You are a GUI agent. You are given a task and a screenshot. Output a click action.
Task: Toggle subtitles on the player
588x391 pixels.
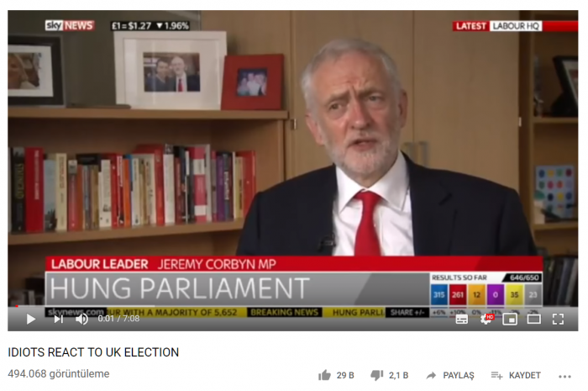pos(462,320)
